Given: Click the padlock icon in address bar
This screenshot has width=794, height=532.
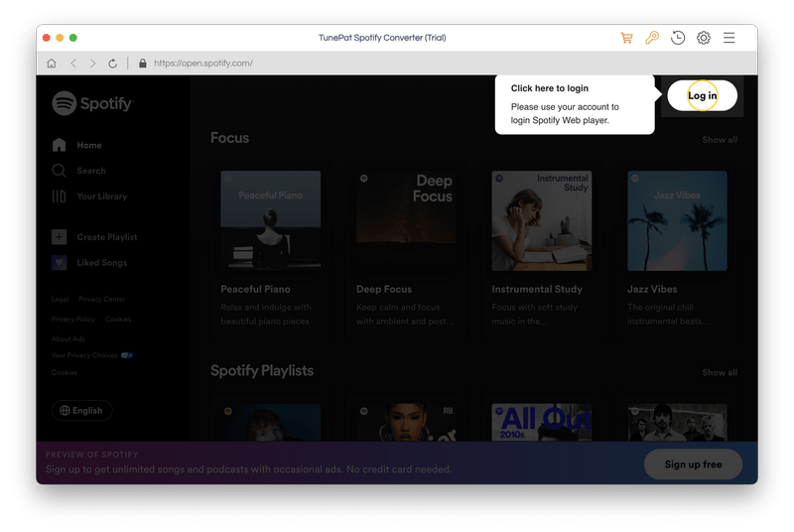Looking at the screenshot, I should click(142, 64).
